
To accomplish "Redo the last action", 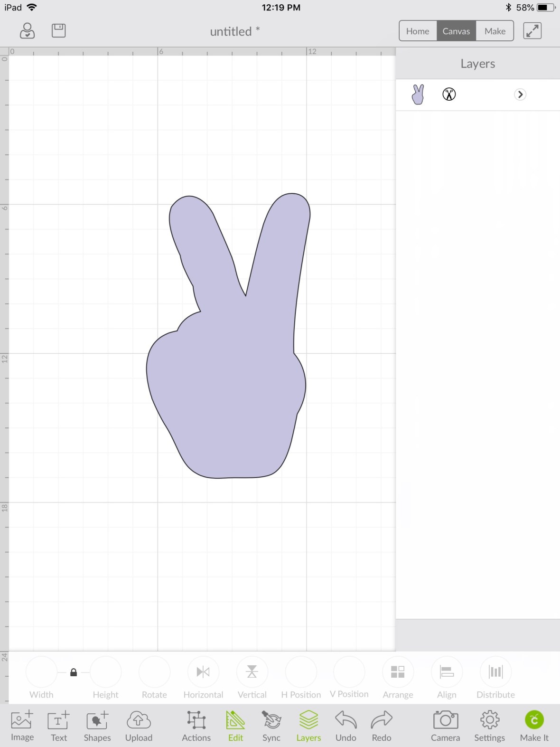I will pos(381,725).
